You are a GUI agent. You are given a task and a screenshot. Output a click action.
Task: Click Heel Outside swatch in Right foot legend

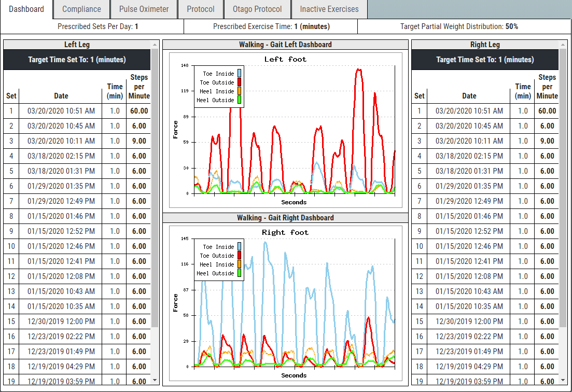click(x=239, y=273)
